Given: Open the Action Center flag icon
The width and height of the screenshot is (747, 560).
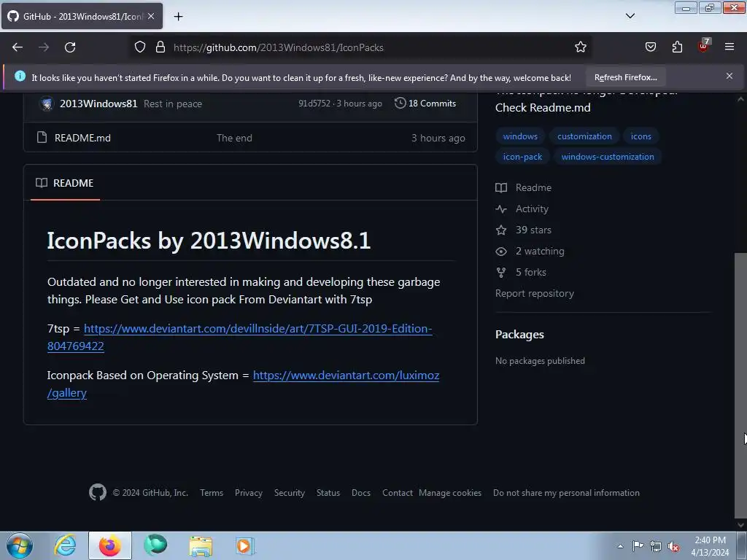Looking at the screenshot, I should (638, 545).
